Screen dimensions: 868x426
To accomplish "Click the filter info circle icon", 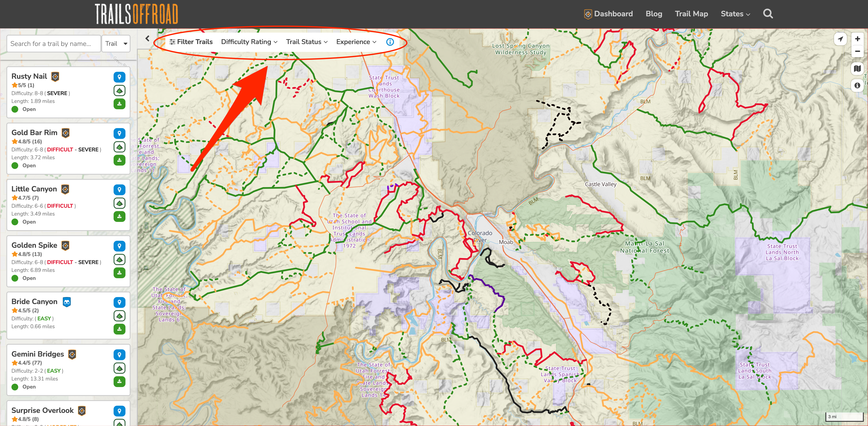I will (x=390, y=42).
